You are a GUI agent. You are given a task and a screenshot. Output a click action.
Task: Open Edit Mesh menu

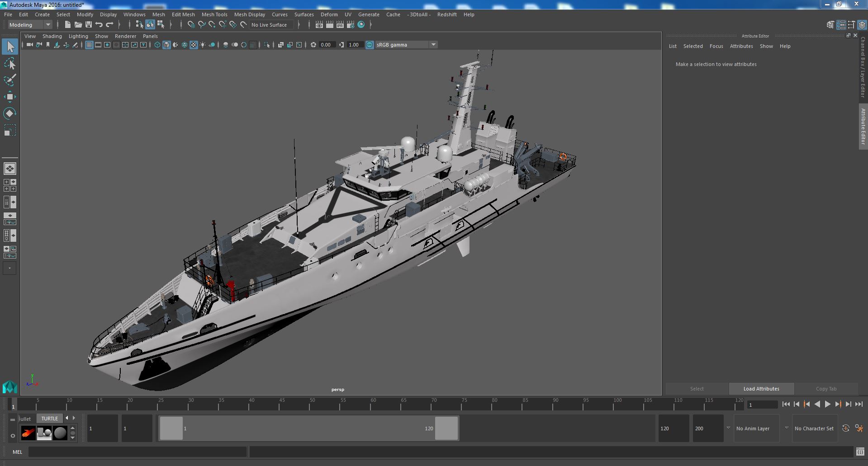pyautogui.click(x=183, y=14)
